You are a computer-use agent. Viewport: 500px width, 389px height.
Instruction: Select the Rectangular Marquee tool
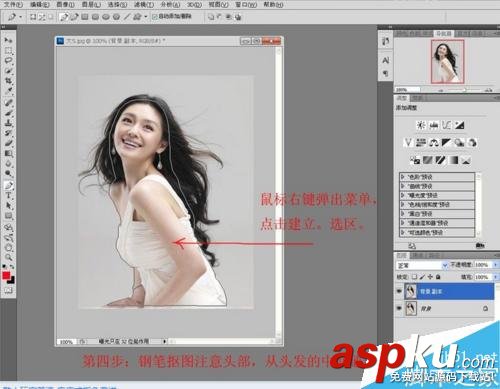8,51
